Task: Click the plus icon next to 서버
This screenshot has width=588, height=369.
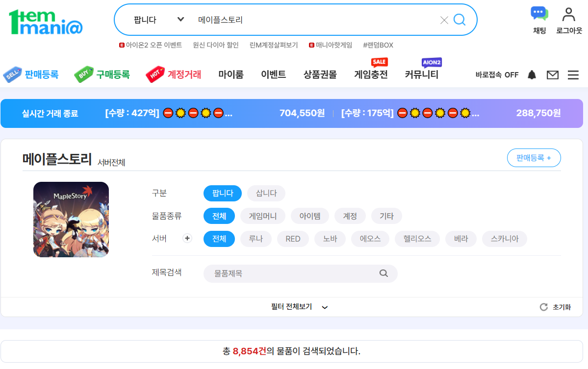Action: (x=187, y=238)
